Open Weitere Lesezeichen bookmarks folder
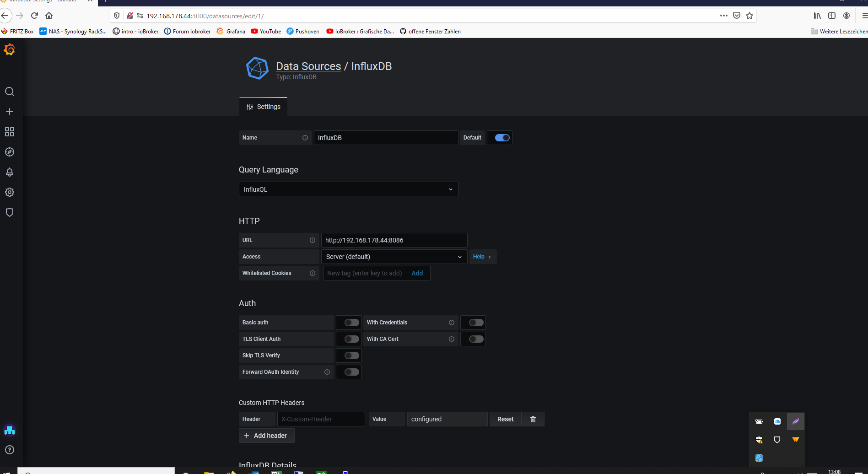 pyautogui.click(x=839, y=31)
